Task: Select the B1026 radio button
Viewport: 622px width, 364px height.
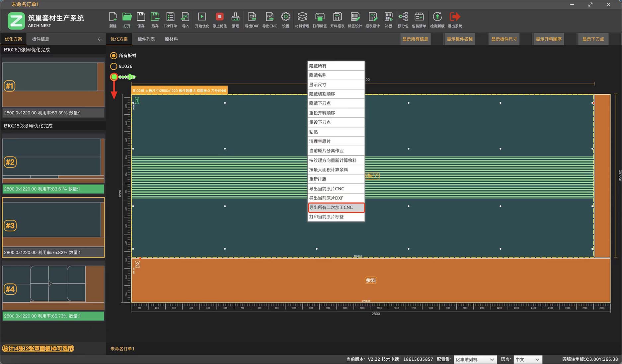Action: (x=114, y=66)
